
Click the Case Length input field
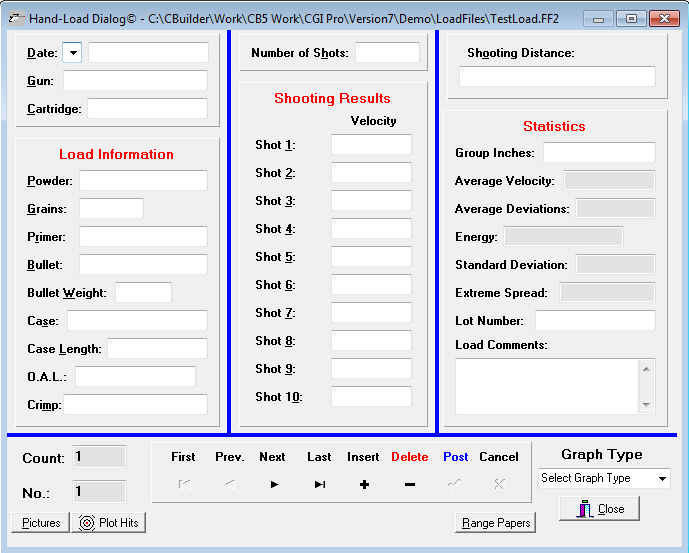[x=157, y=349]
